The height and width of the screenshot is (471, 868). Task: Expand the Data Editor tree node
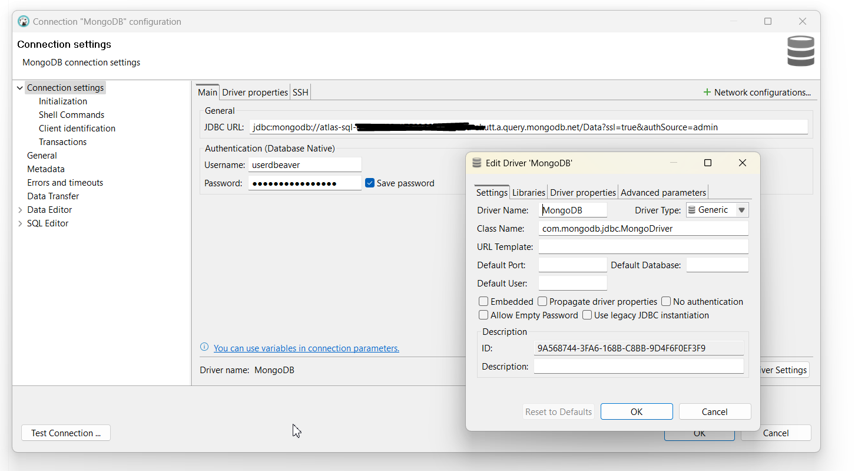(x=20, y=210)
